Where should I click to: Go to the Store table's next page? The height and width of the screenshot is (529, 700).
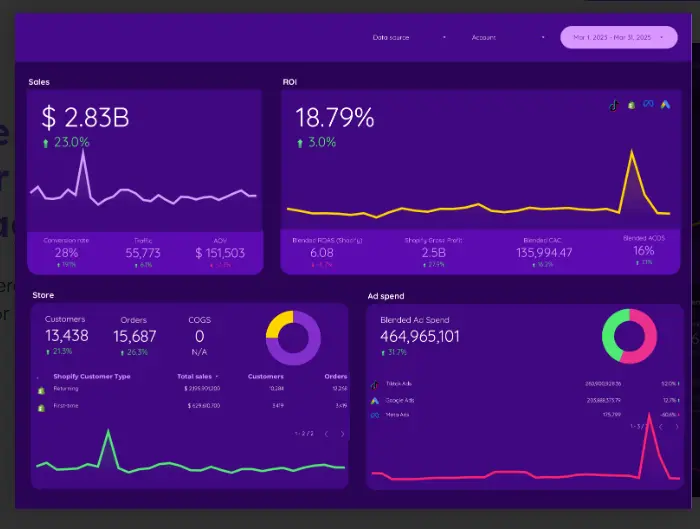click(x=342, y=434)
